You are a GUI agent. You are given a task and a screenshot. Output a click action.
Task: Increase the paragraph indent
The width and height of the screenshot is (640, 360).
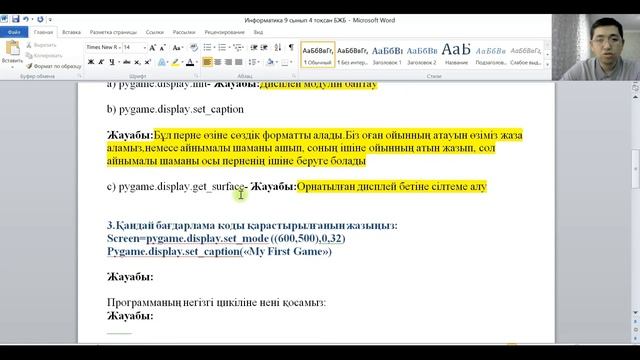click(264, 48)
